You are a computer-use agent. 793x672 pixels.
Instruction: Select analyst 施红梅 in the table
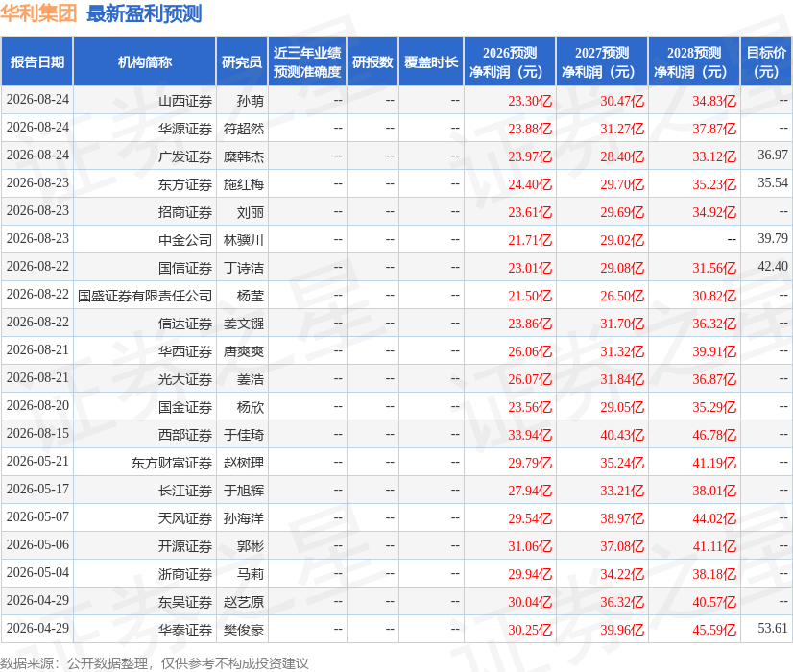point(244,184)
